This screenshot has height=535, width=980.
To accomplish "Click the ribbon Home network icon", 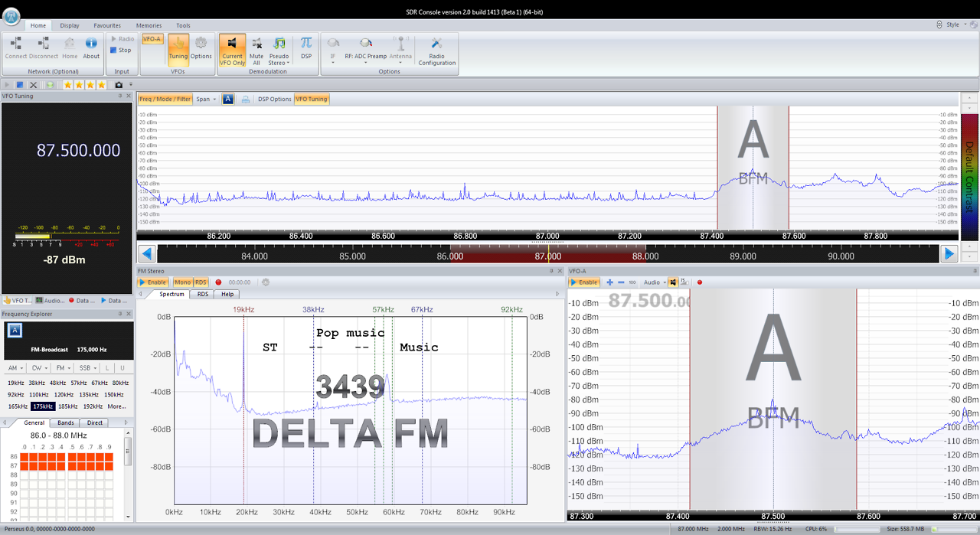I will coord(70,47).
